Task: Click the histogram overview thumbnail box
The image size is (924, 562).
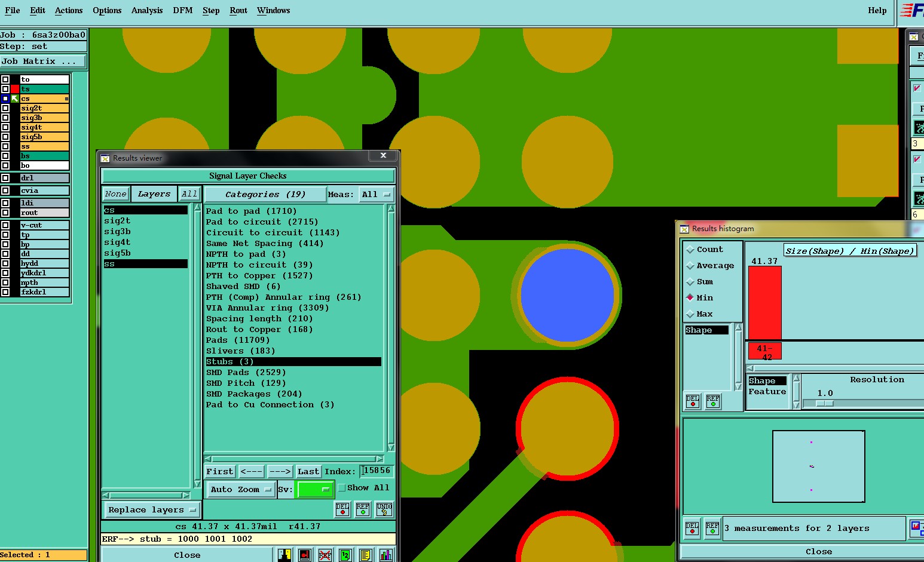Action: click(x=818, y=466)
